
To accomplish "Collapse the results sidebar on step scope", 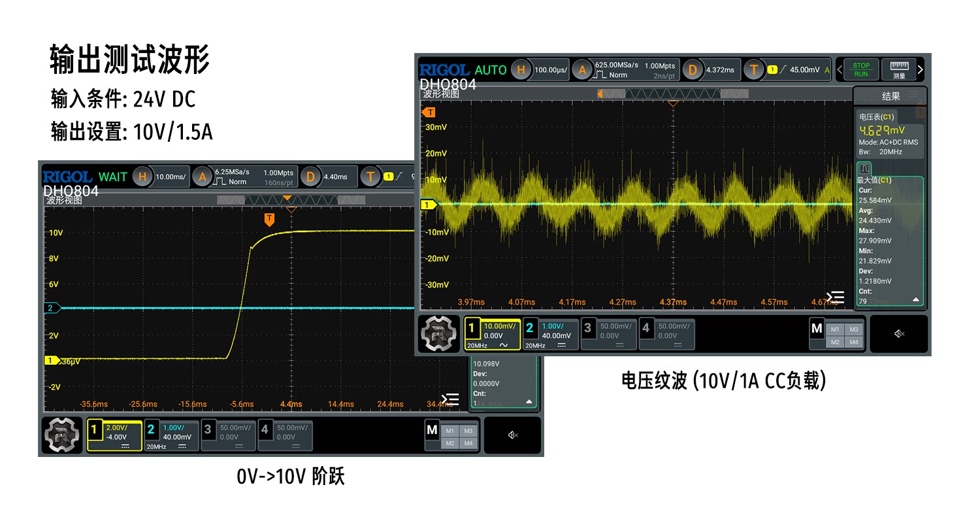I will tap(450, 399).
